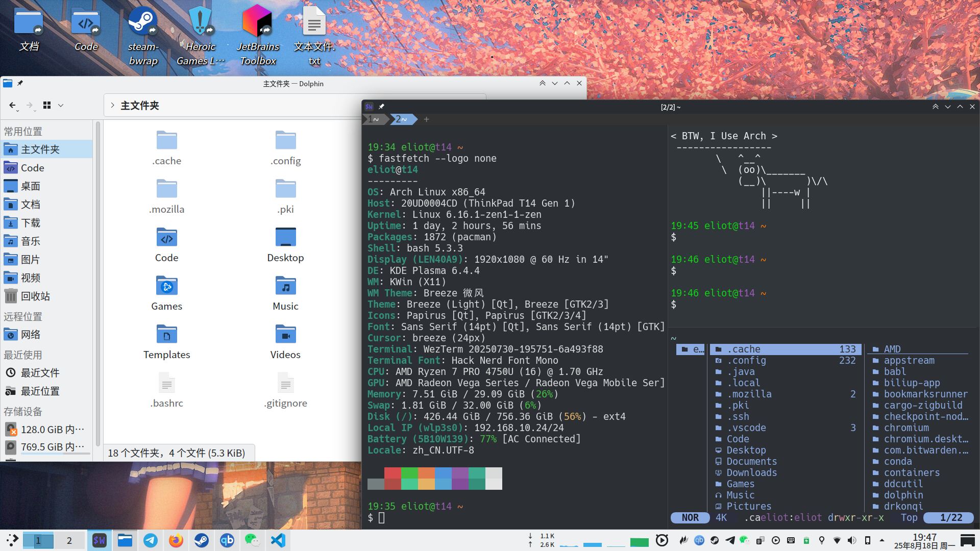980x551 pixels.
Task: Select the .bashrc file in Dolphin
Action: coord(166,390)
